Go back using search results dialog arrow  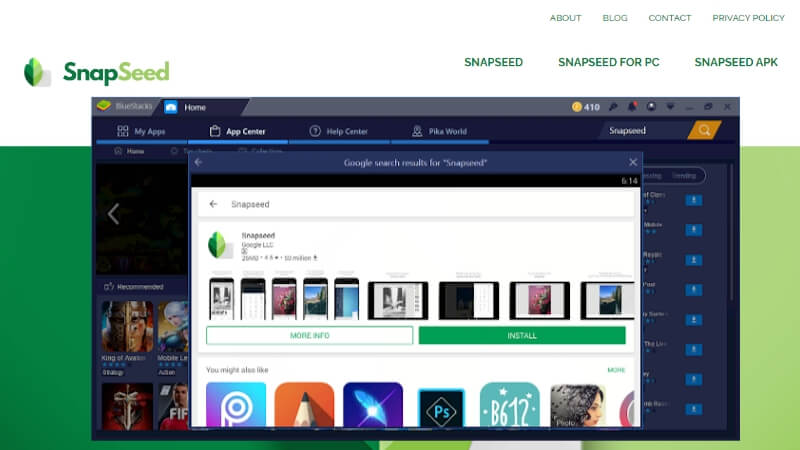click(198, 162)
